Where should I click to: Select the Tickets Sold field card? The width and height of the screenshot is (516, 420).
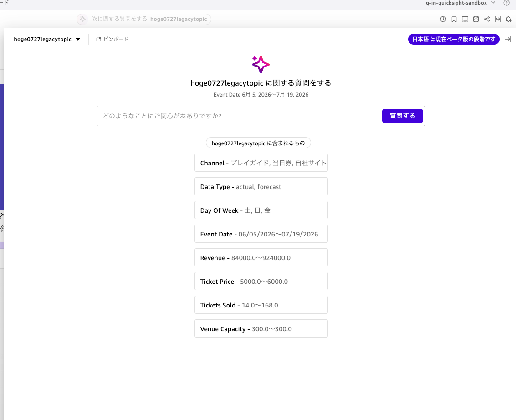tap(261, 305)
